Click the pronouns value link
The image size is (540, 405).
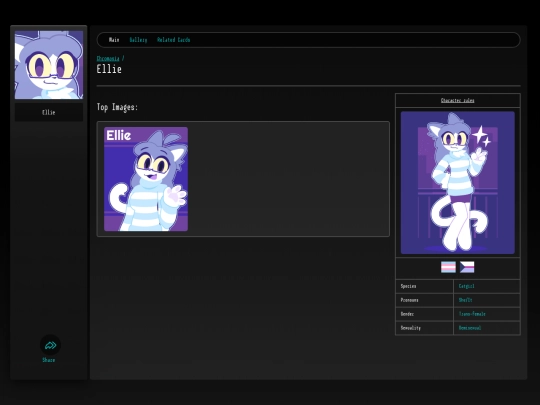click(x=465, y=300)
